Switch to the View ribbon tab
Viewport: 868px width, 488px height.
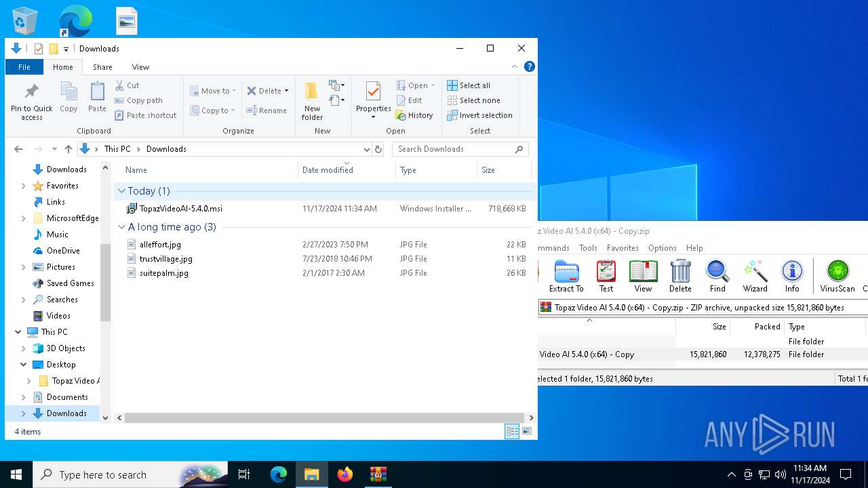(x=140, y=67)
